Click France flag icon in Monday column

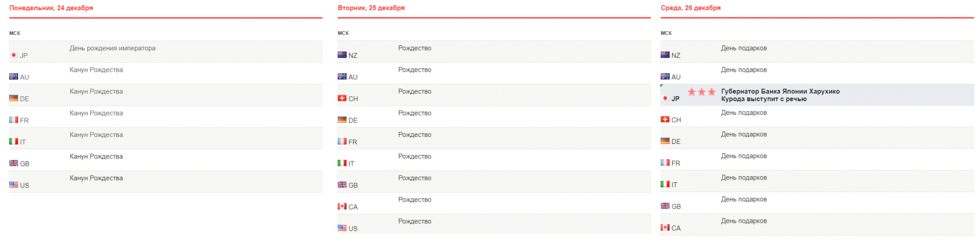pos(14,120)
